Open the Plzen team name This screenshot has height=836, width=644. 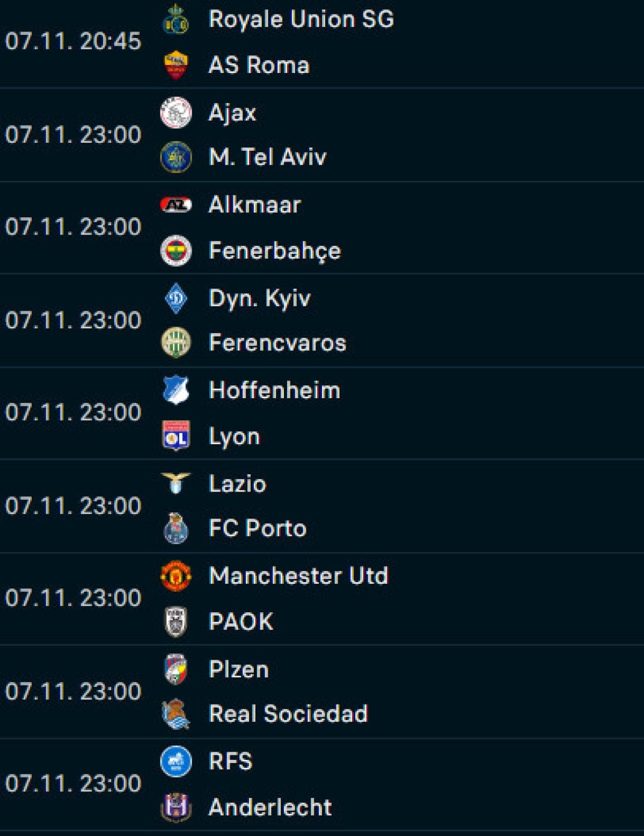(238, 669)
